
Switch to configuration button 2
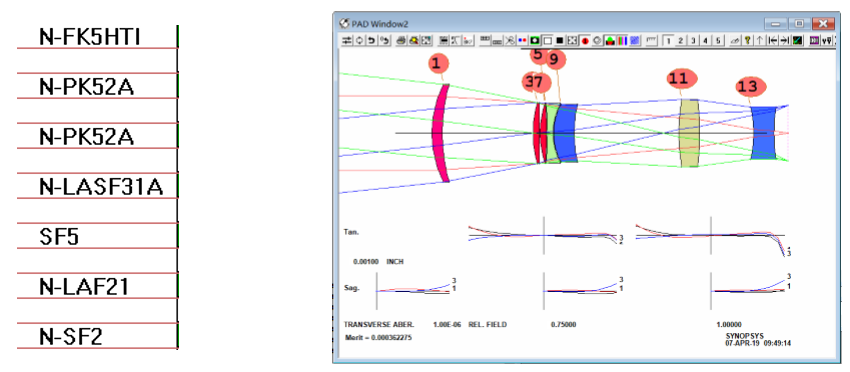(680, 40)
